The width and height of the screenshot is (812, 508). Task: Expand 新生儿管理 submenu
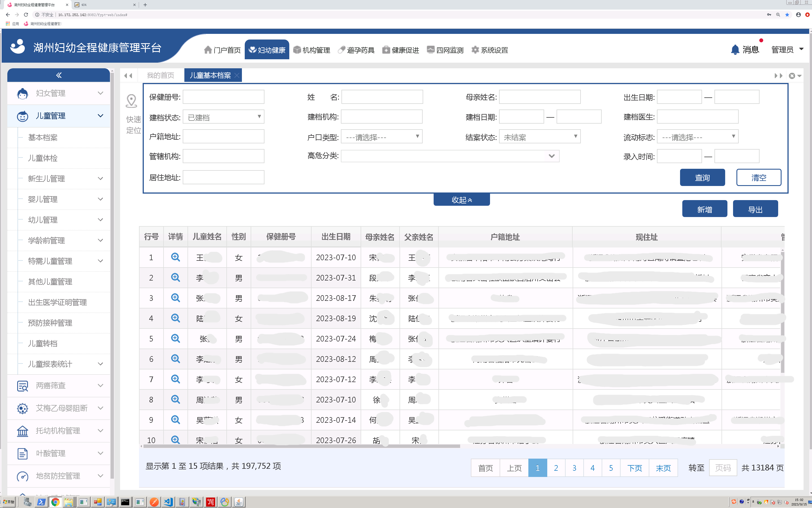pyautogui.click(x=100, y=178)
